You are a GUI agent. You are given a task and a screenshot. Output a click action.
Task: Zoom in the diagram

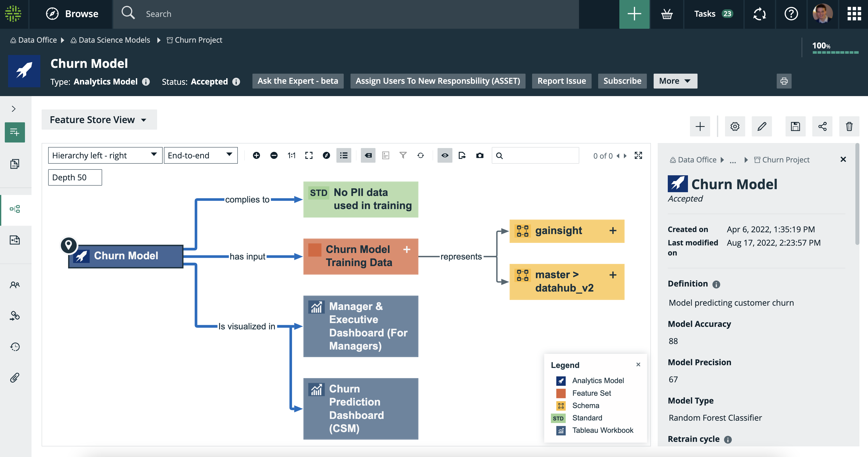pyautogui.click(x=256, y=155)
